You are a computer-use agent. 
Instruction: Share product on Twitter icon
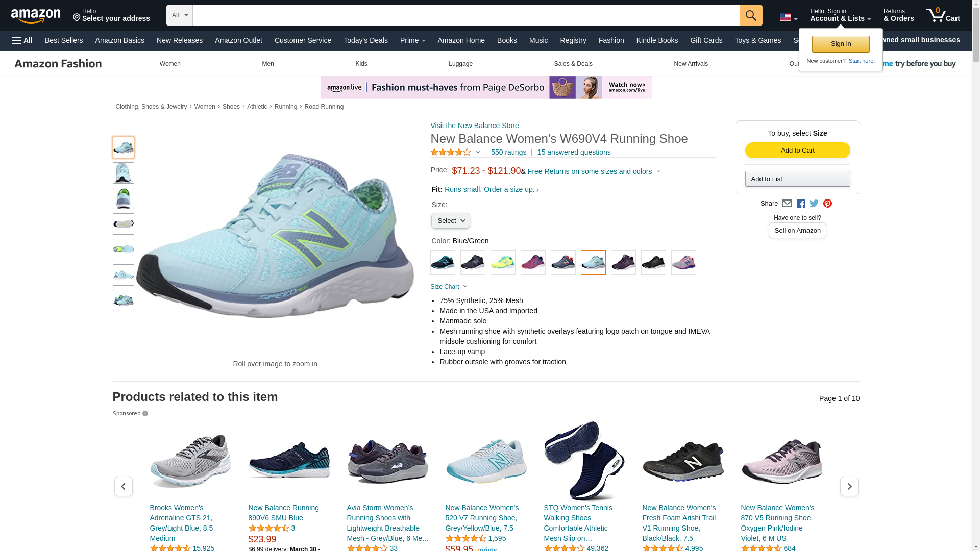click(x=814, y=204)
